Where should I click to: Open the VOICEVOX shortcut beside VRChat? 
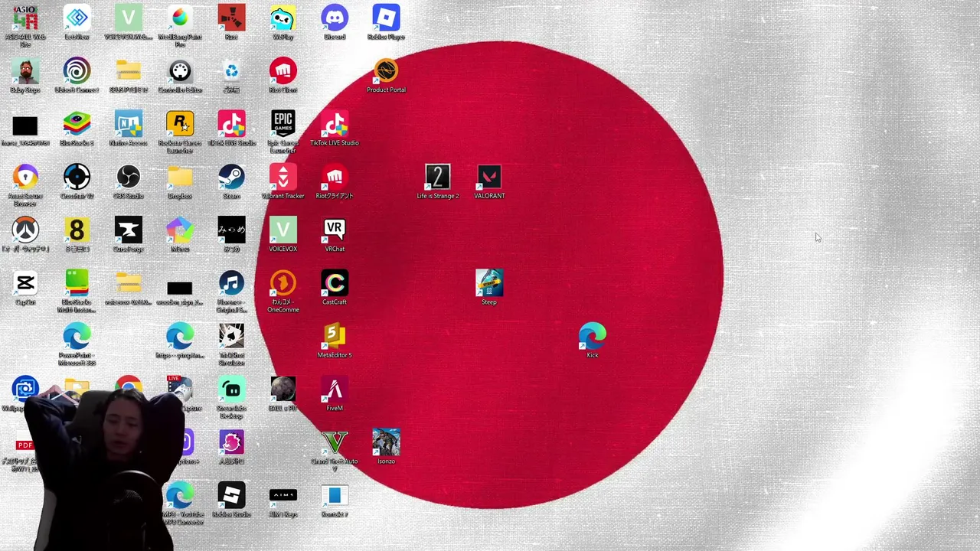pos(283,230)
